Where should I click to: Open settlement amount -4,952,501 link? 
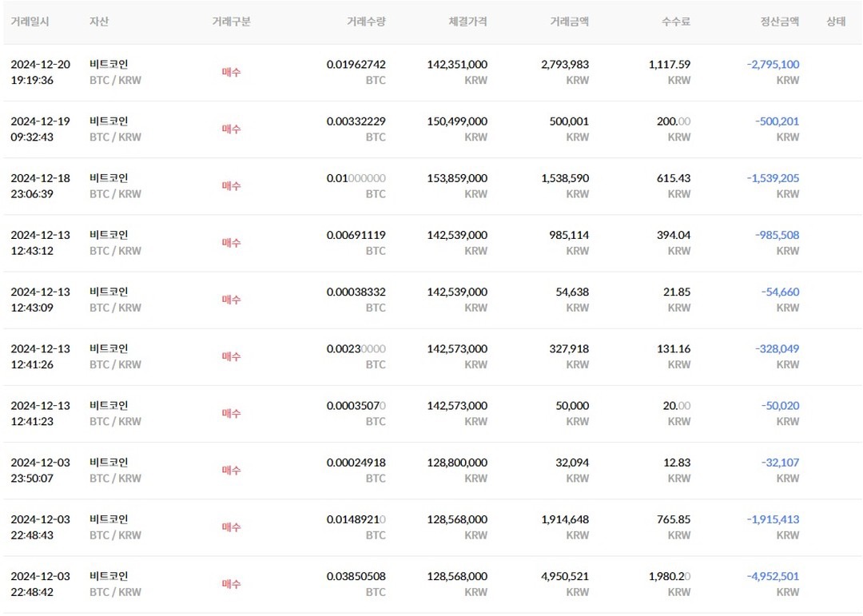[x=773, y=576]
